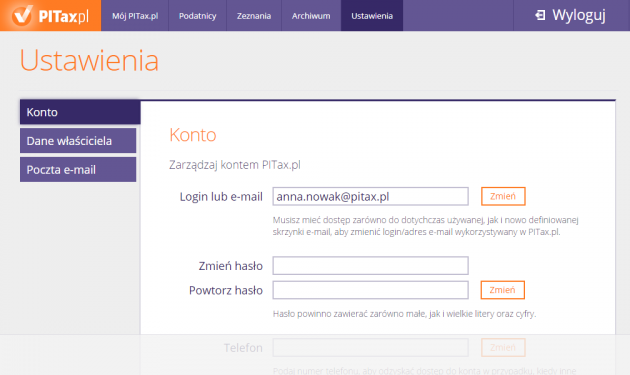This screenshot has height=375, width=630.
Task: Focus the Powtórz hasło field
Action: 370,290
